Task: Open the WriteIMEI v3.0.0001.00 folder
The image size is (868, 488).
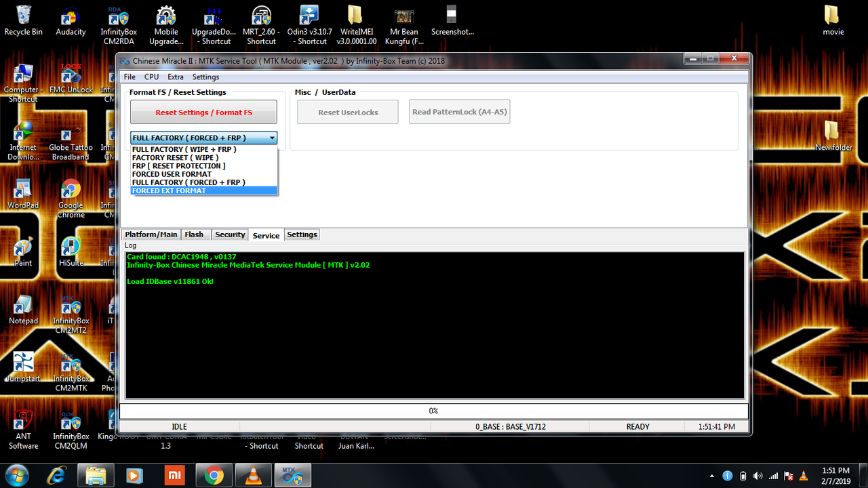Action: click(x=357, y=25)
